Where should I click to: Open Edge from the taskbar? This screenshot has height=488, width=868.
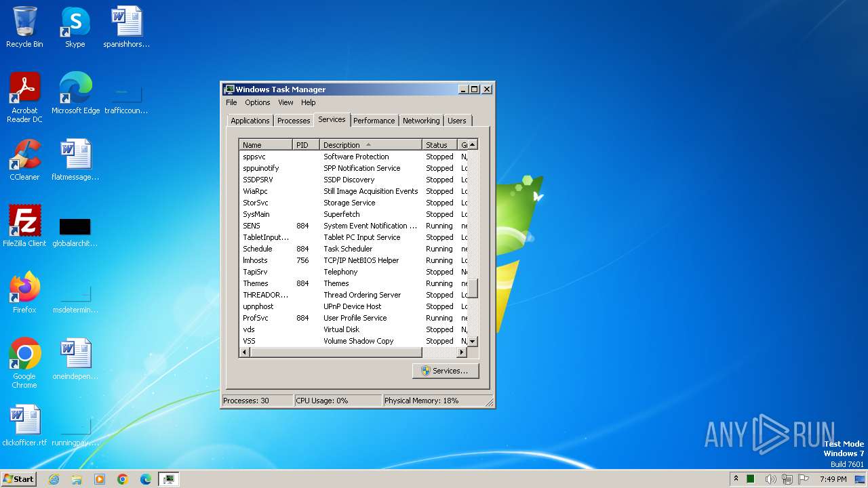click(146, 479)
